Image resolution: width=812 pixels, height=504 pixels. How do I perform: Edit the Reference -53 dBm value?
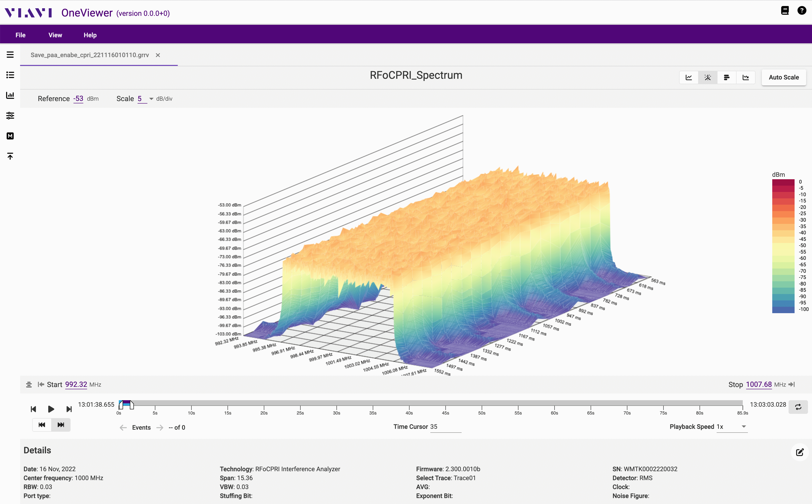(78, 99)
